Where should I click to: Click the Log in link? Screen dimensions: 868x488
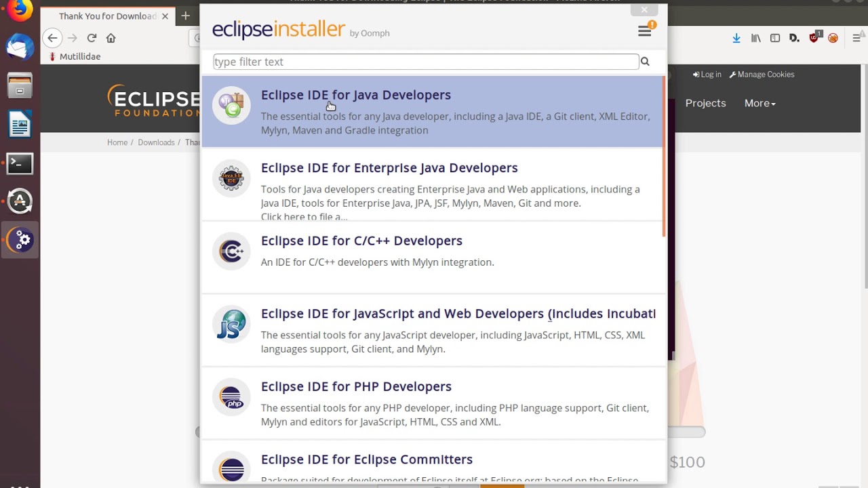(x=707, y=75)
